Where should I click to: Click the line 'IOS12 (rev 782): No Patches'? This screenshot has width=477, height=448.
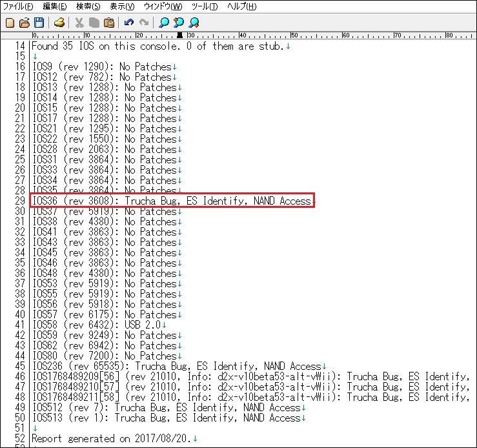(x=104, y=77)
